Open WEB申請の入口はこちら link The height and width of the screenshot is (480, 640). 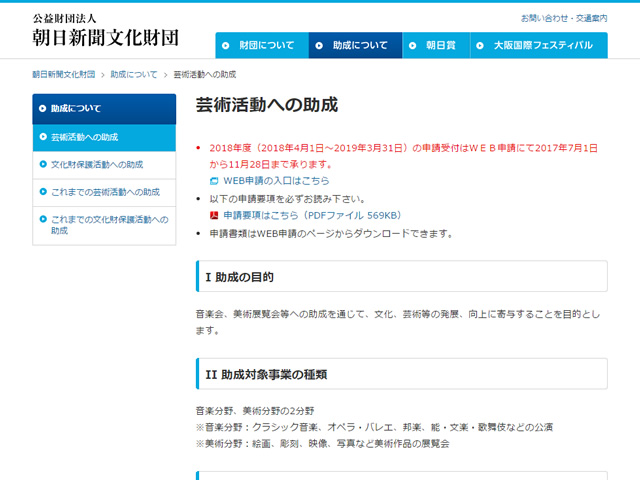coord(276,181)
